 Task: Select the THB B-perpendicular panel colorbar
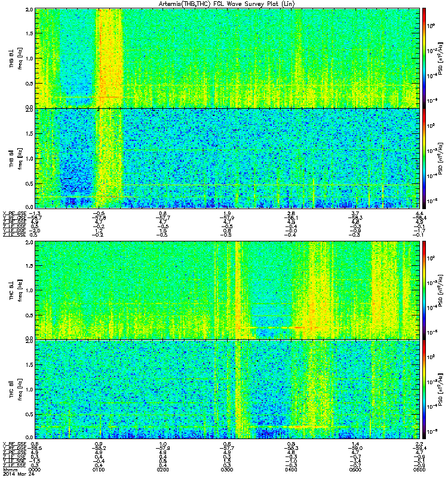pos(424,58)
